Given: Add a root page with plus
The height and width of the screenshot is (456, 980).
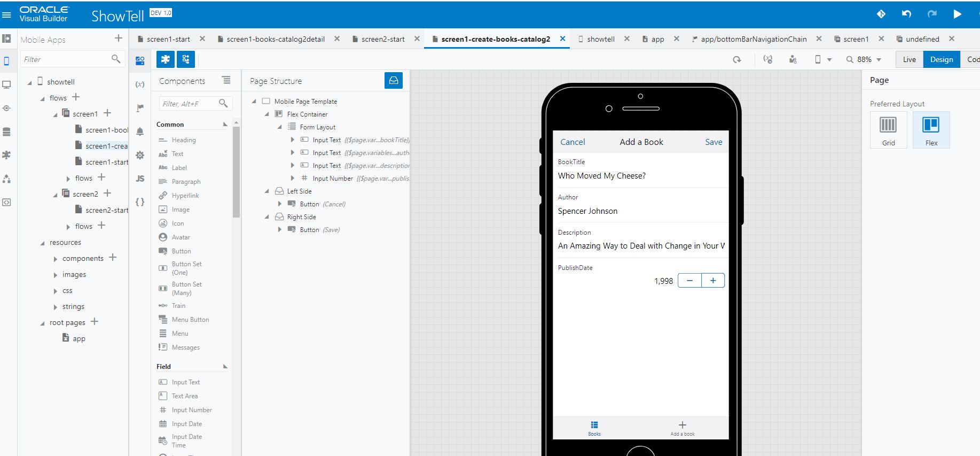Looking at the screenshot, I should (x=95, y=321).
